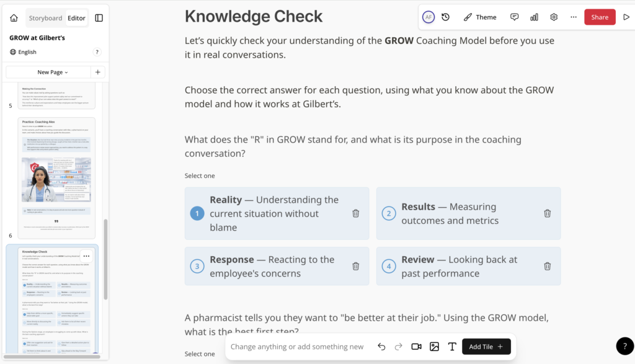Switch to the Storyboard tab

[x=45, y=18]
